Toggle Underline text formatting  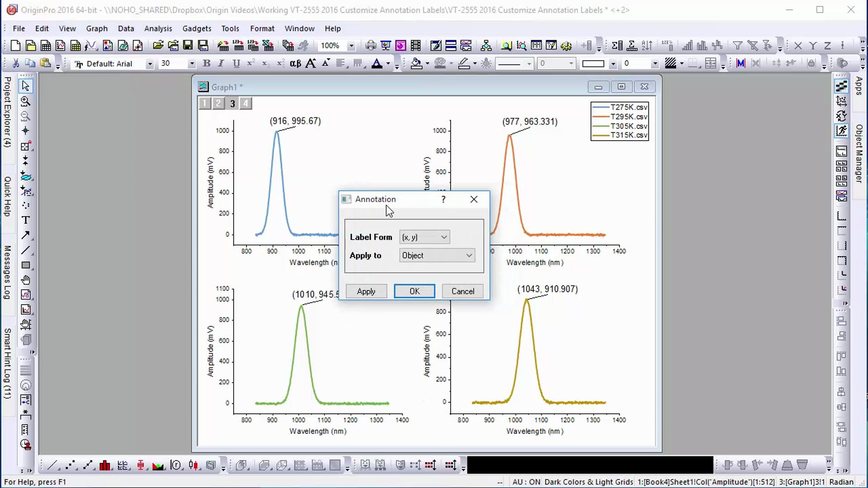pyautogui.click(x=236, y=64)
